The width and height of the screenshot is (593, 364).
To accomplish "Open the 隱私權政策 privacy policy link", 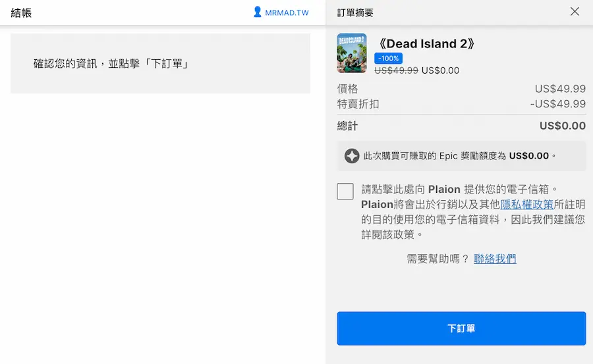I will (x=526, y=204).
